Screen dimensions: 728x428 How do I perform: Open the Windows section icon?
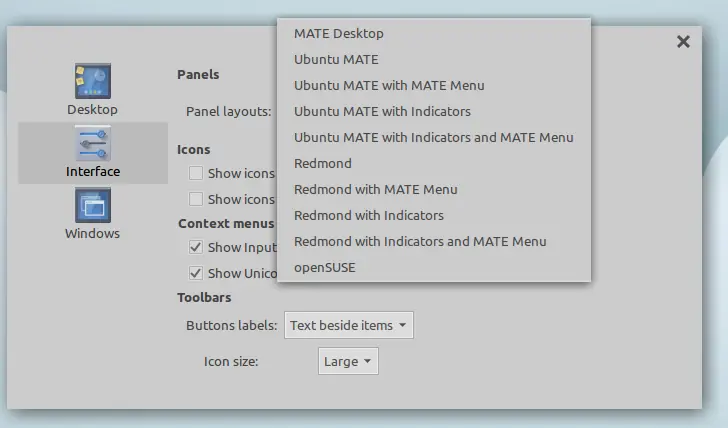coord(93,205)
